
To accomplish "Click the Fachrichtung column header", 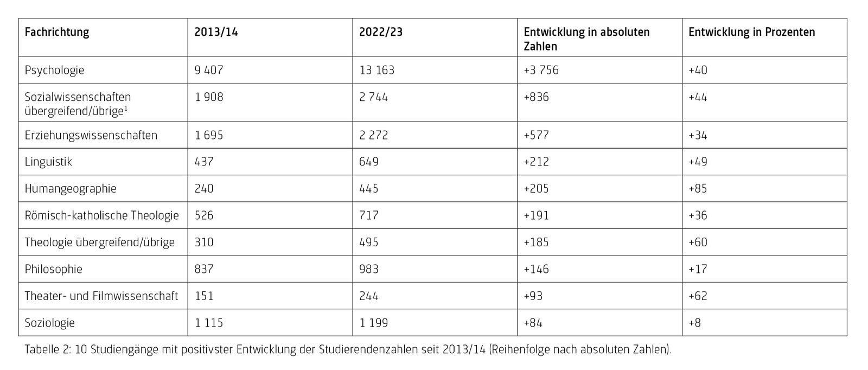I will 57,32.
